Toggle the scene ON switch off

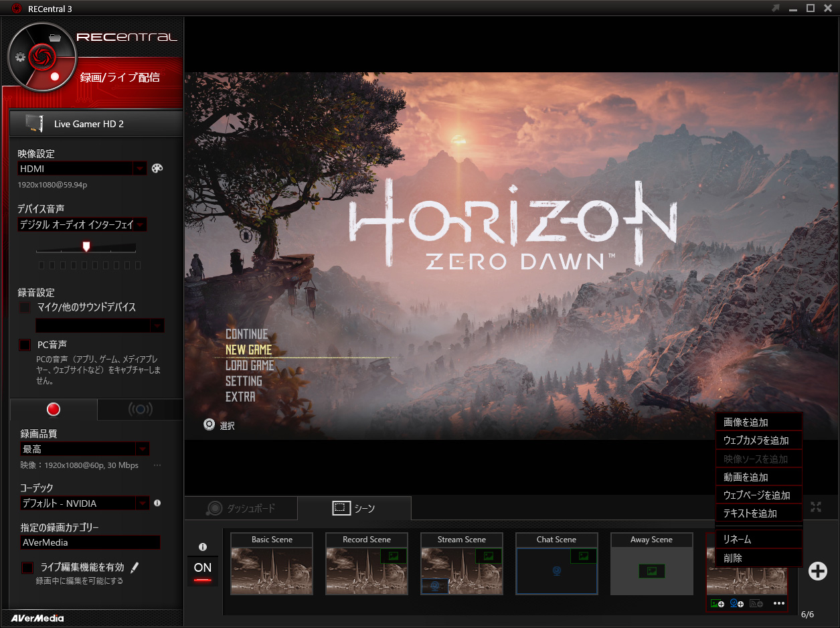point(203,571)
